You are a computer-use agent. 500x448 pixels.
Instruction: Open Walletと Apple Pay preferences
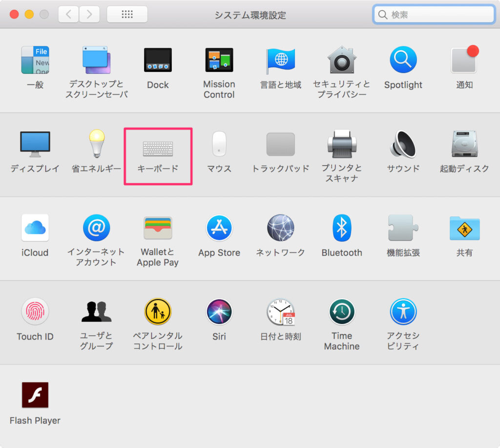(158, 228)
